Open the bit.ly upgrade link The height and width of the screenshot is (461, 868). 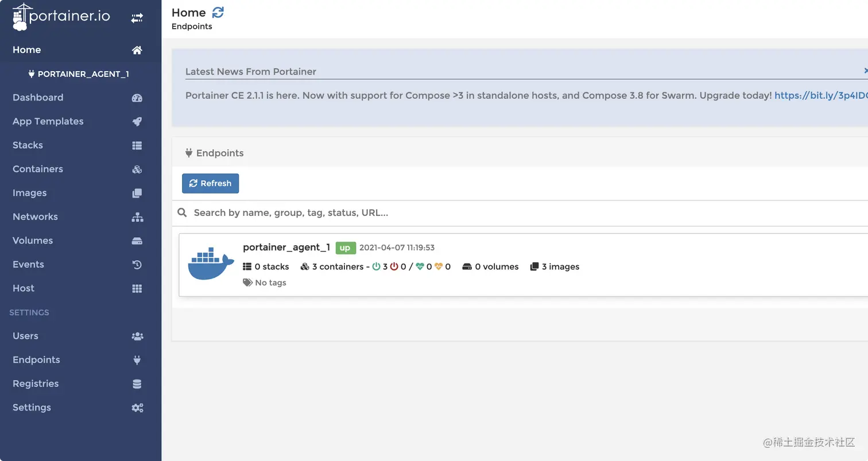tap(821, 95)
